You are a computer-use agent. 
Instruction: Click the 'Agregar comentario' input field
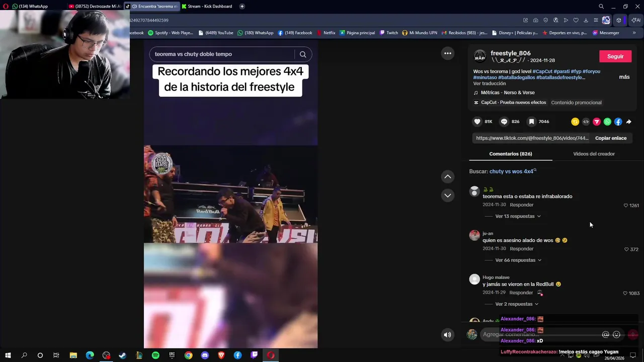coord(541,334)
